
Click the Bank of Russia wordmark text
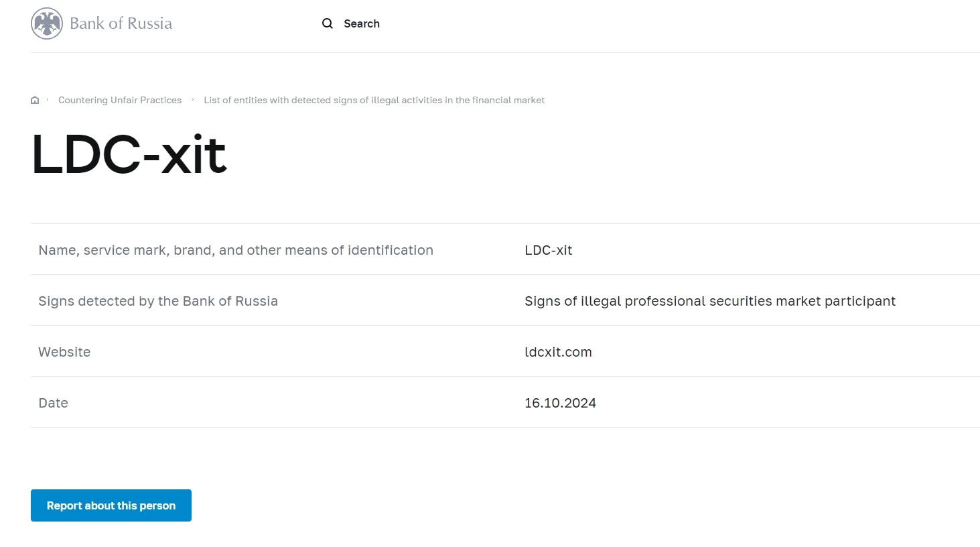click(x=121, y=23)
